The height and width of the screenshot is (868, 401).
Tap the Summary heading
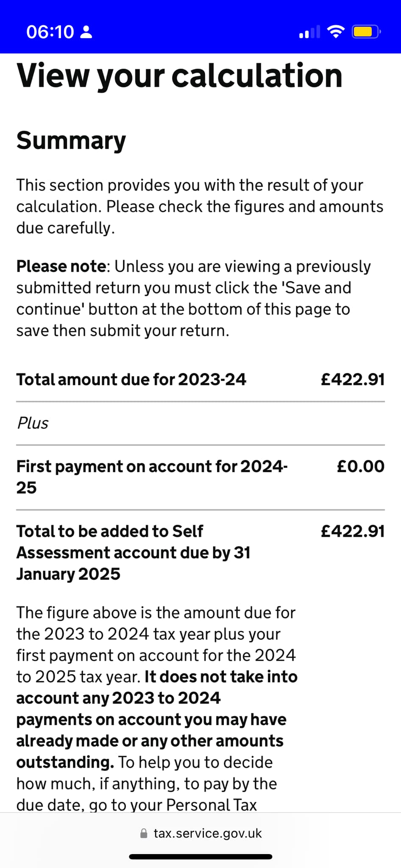pyautogui.click(x=71, y=140)
